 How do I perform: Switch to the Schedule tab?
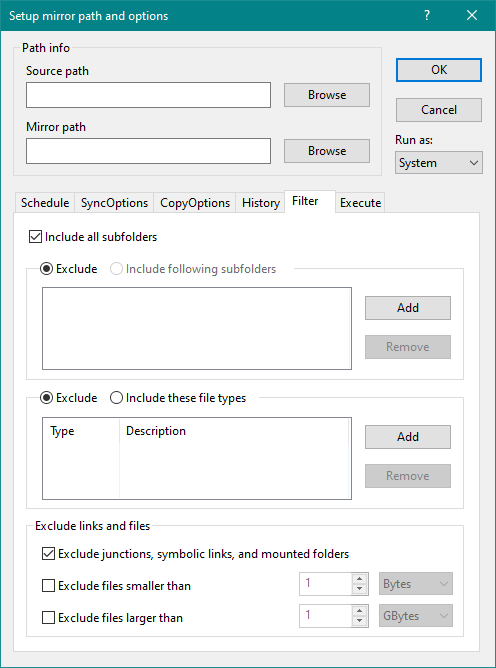coord(45,203)
